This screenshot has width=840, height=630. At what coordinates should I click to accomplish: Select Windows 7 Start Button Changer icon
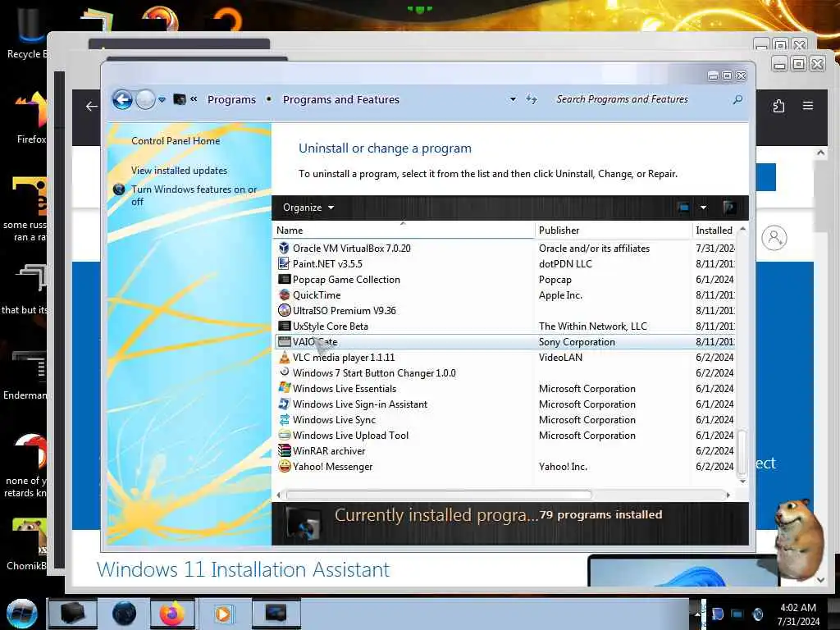click(284, 372)
